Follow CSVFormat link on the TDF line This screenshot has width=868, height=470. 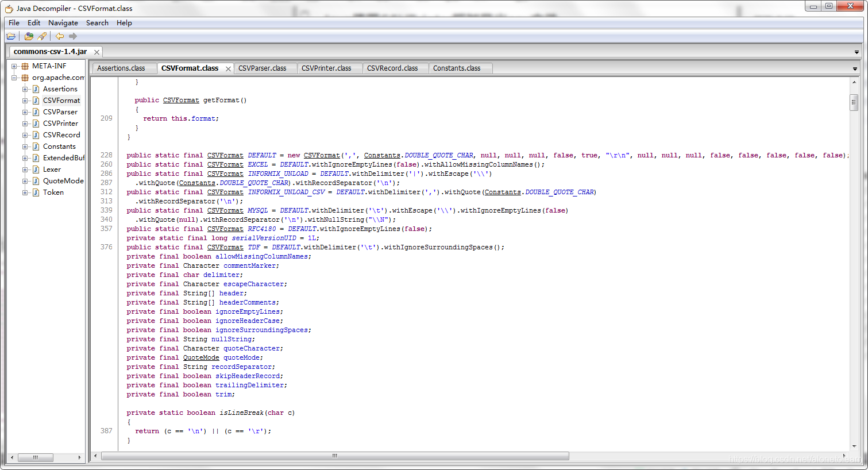tap(225, 247)
